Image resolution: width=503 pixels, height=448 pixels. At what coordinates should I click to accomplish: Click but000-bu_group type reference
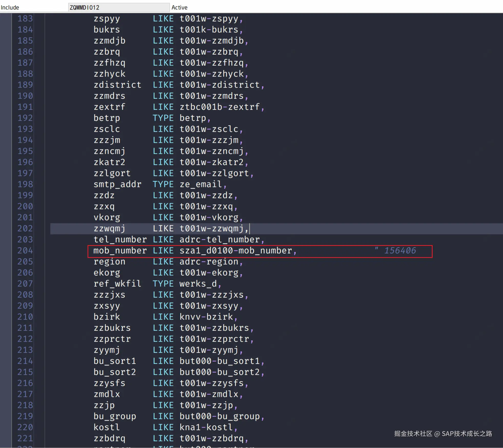coord(220,416)
